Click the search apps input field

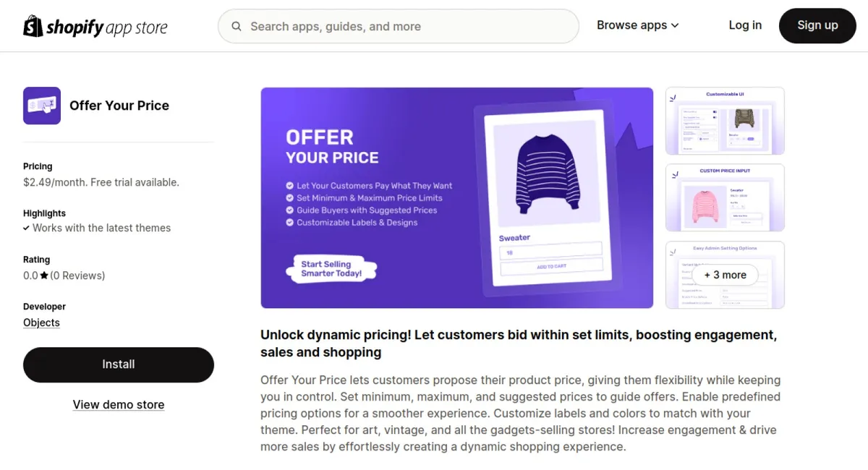pyautogui.click(x=398, y=26)
